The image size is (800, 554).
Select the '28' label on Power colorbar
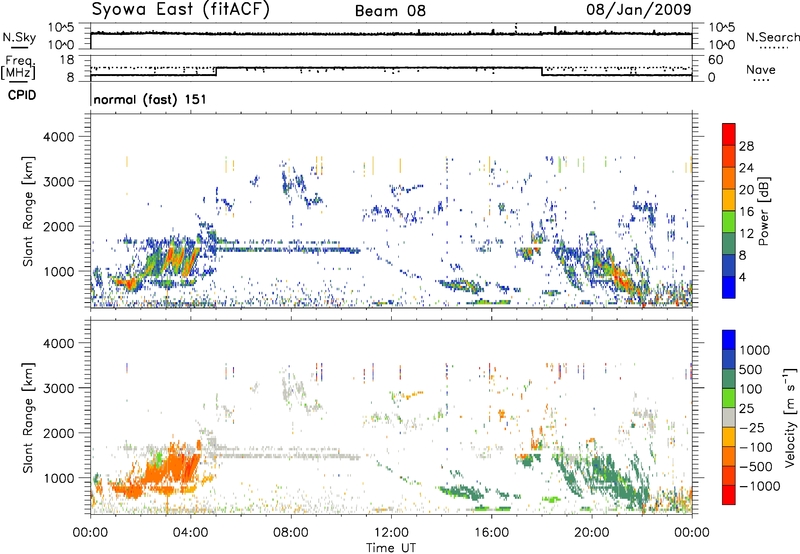pos(746,146)
